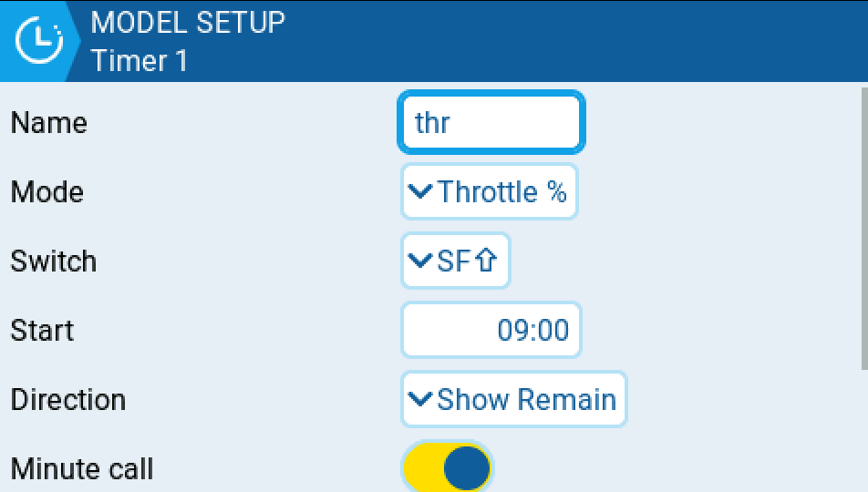
Task: Select the Timer 1 subtitle in header
Action: tap(139, 61)
